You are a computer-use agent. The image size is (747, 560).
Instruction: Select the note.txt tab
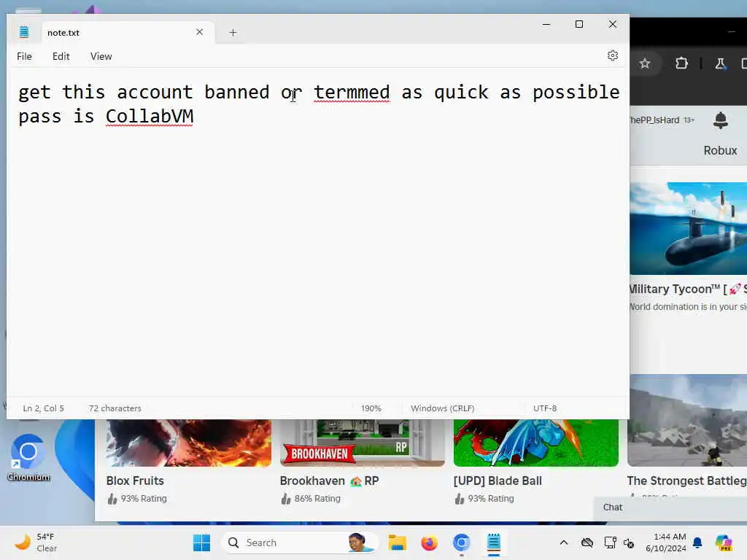tap(128, 32)
